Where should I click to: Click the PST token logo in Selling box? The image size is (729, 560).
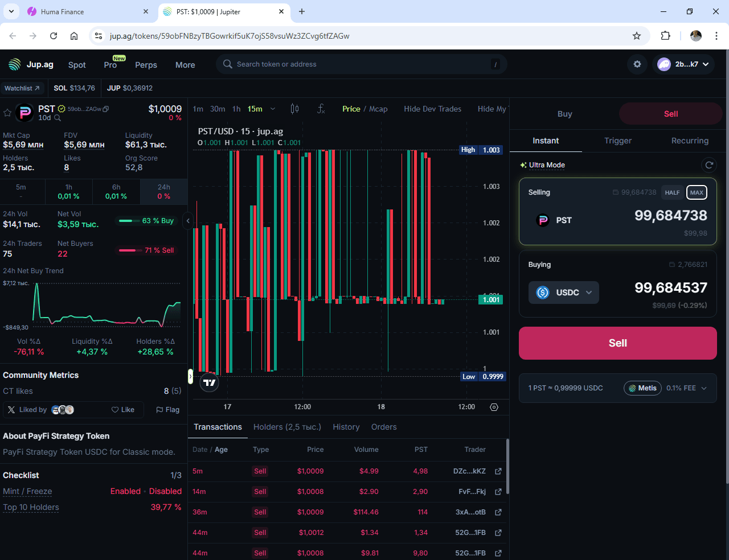[x=543, y=220]
